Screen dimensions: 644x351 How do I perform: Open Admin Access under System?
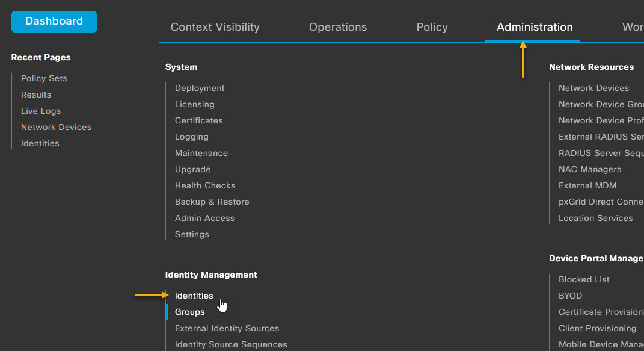204,218
